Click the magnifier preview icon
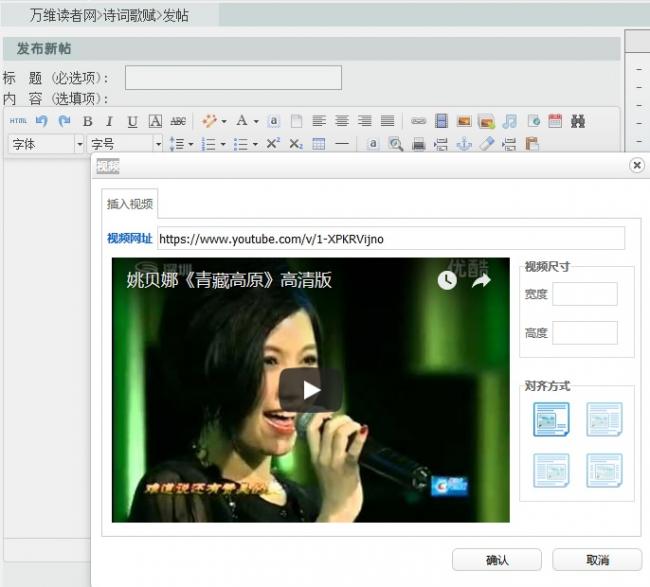The width and height of the screenshot is (650, 587). point(396,144)
